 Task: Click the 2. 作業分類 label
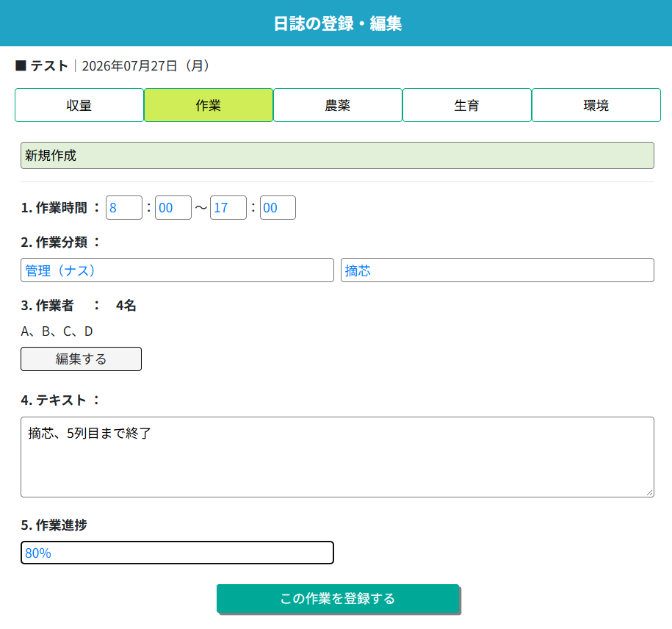54,242
